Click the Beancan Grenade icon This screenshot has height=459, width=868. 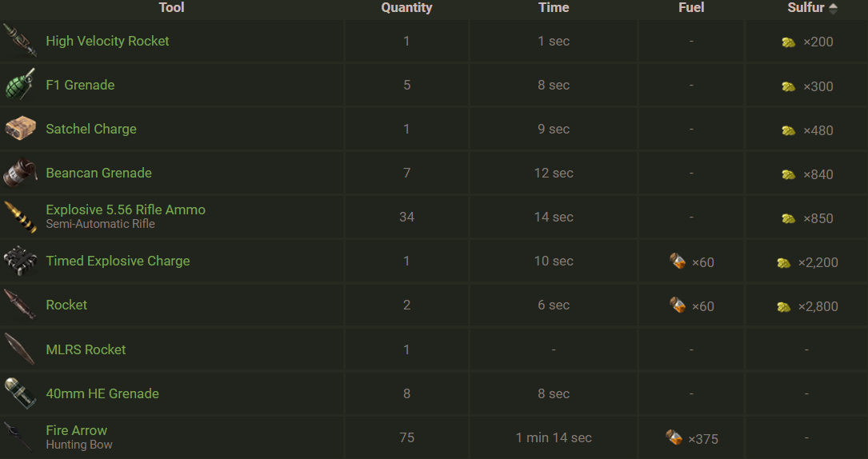coord(19,173)
